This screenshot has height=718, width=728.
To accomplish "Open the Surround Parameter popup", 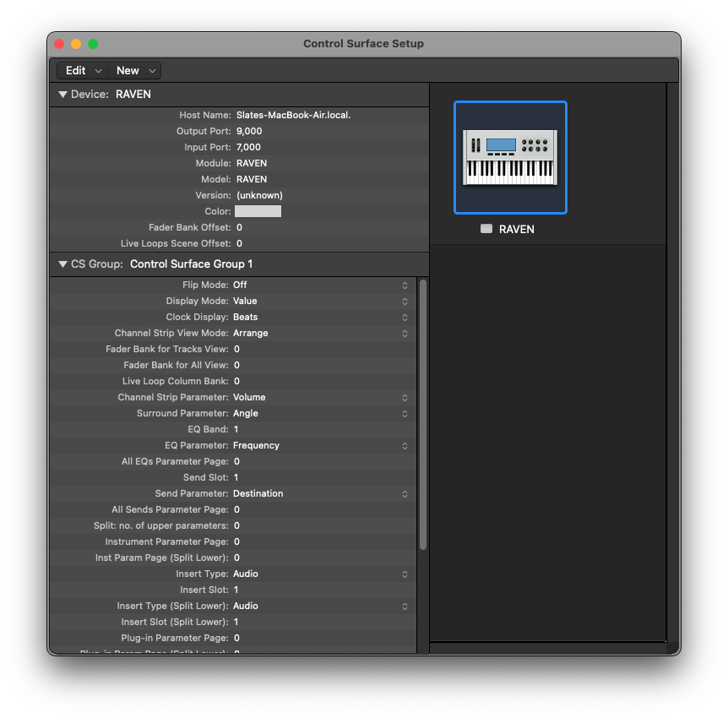I will tap(405, 414).
